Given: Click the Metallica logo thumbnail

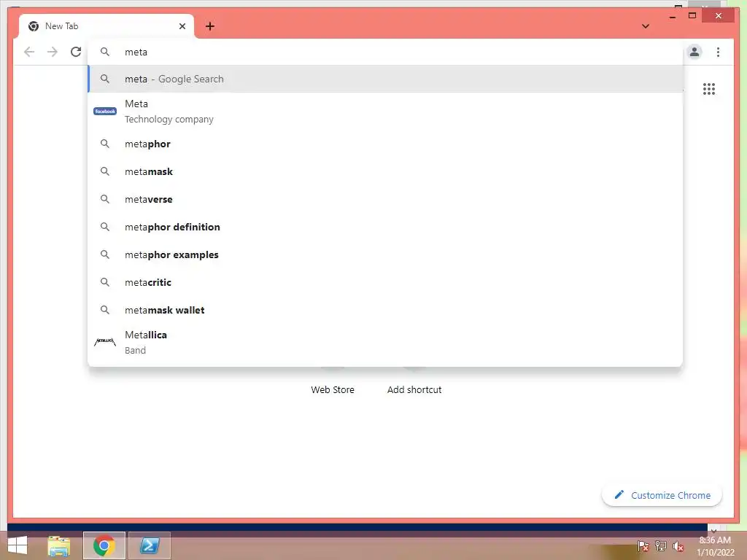Looking at the screenshot, I should (105, 342).
